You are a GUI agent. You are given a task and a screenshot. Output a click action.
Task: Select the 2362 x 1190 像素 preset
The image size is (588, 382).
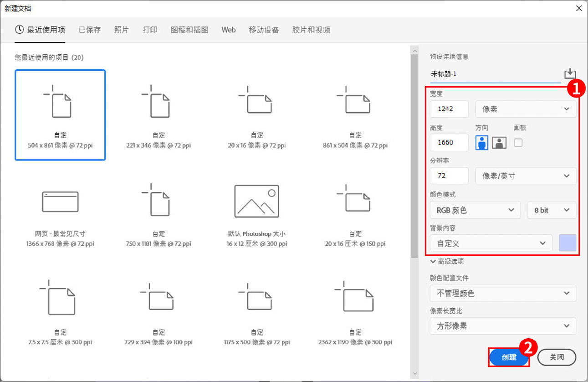coord(355,312)
